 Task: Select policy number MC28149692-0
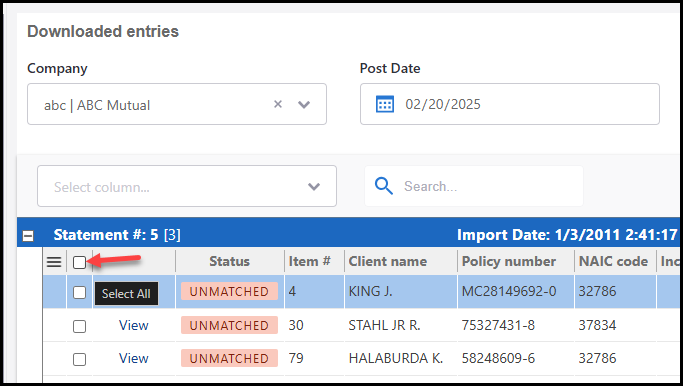509,291
